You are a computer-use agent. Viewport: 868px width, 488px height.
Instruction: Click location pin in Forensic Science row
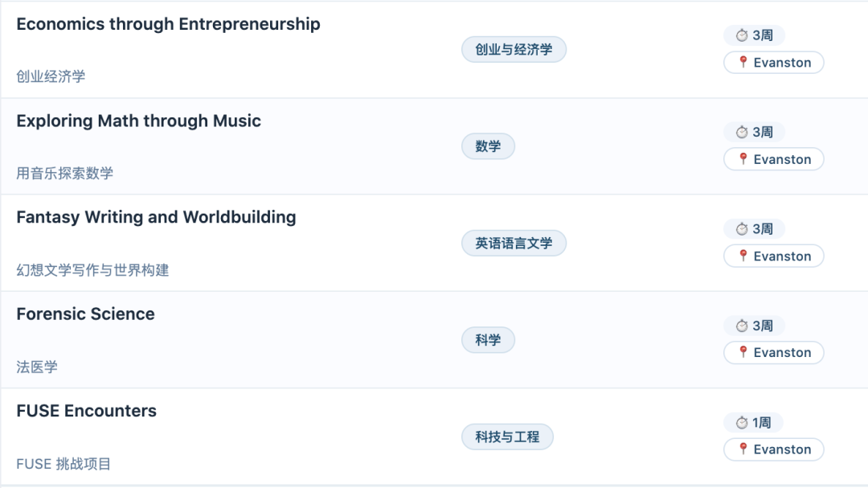[743, 352]
